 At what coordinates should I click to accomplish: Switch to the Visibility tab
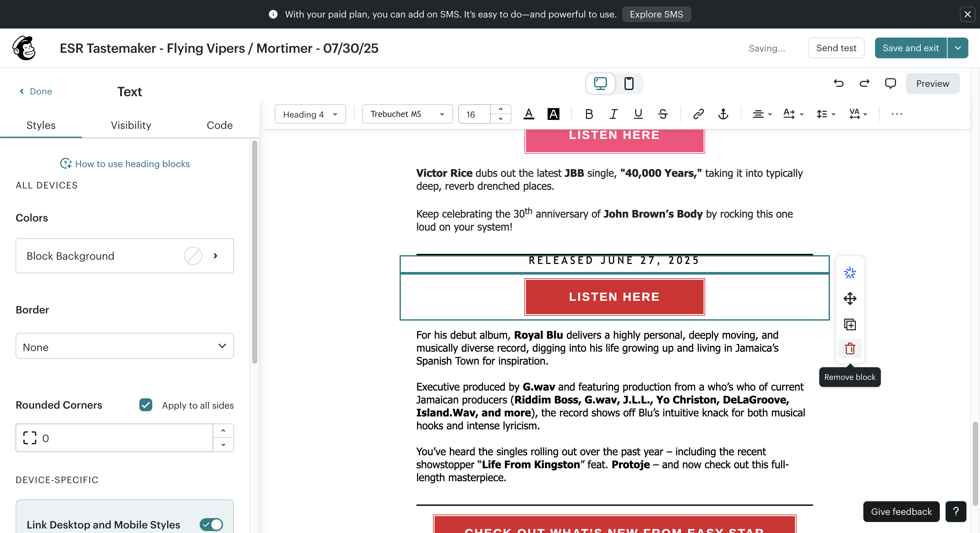131,125
